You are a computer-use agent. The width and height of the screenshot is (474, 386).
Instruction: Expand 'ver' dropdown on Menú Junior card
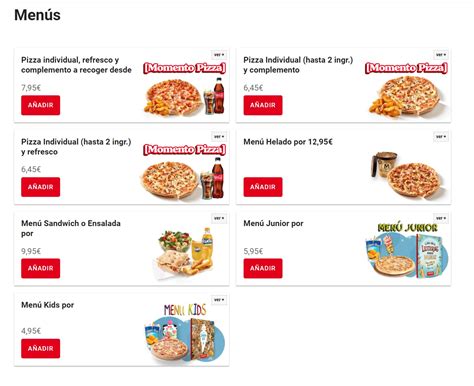(441, 218)
